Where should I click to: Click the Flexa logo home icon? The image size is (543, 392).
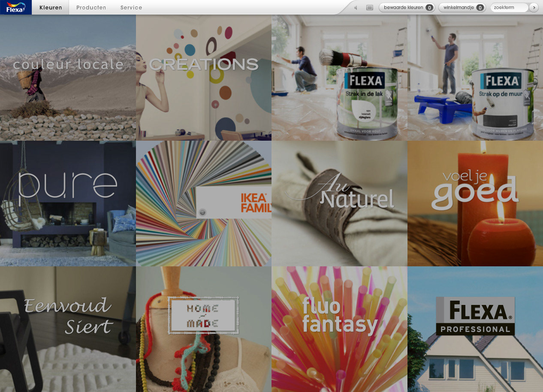[x=16, y=7]
